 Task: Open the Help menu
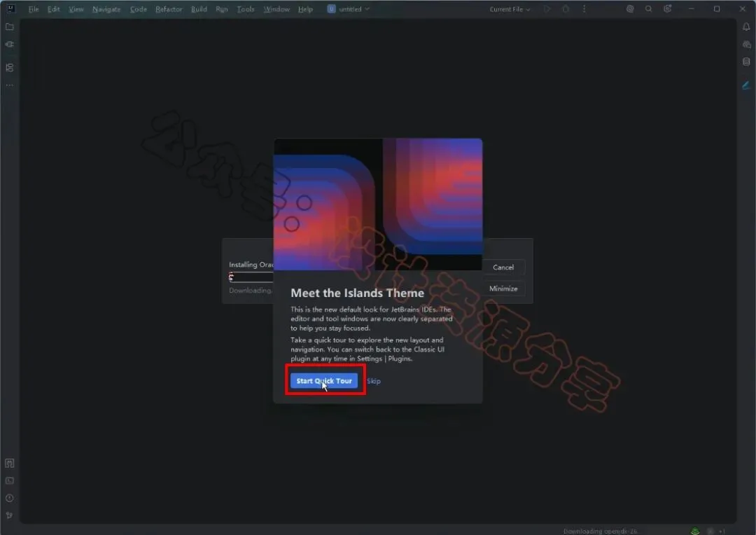(x=305, y=9)
